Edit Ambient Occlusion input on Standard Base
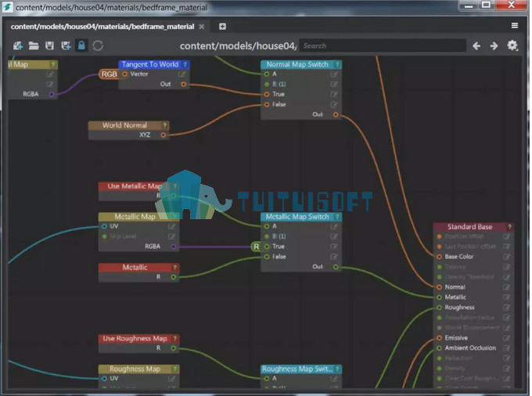The width and height of the screenshot is (532, 396). (x=506, y=348)
